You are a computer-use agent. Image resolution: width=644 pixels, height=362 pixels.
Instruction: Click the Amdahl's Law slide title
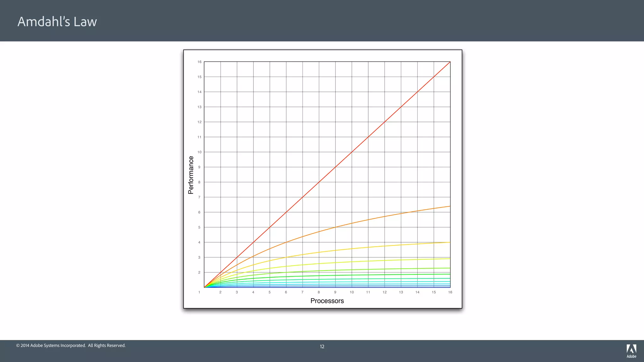click(57, 22)
